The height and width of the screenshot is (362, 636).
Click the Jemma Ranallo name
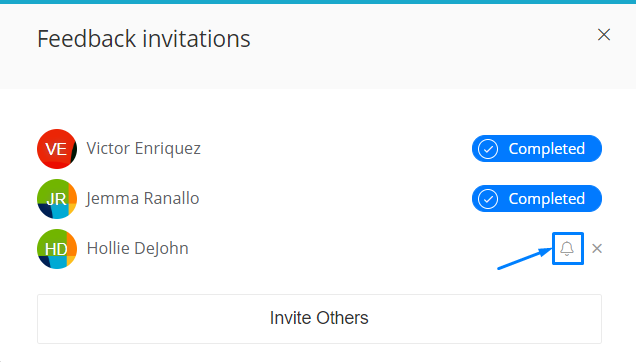point(143,198)
